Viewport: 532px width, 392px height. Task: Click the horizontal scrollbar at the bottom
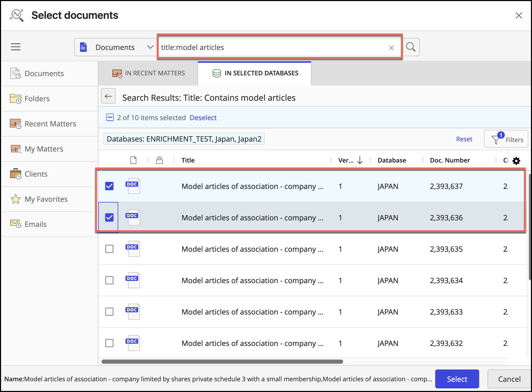point(222,362)
